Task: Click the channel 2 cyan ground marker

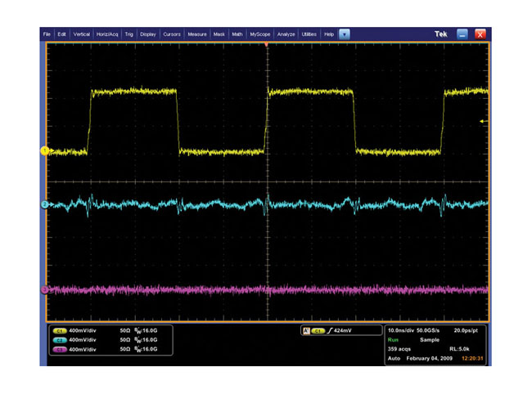Action: click(x=45, y=204)
